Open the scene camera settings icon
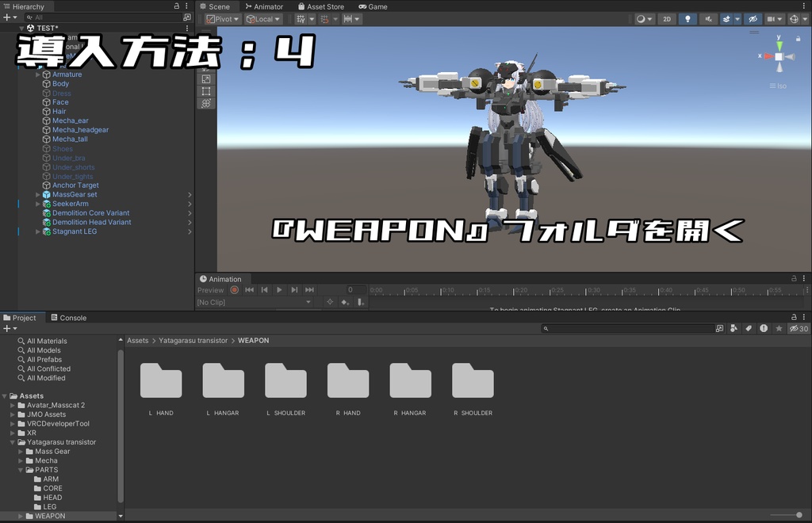This screenshot has height=523, width=812. tap(771, 19)
